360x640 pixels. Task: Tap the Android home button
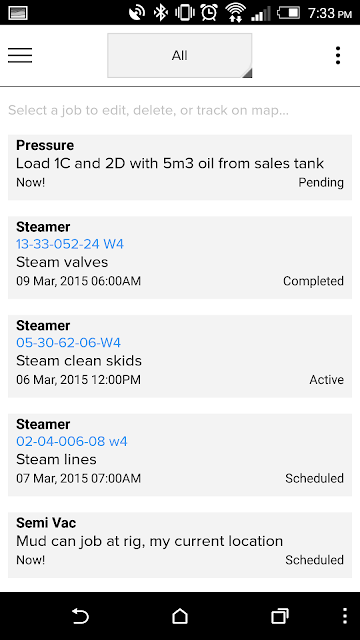(180, 616)
